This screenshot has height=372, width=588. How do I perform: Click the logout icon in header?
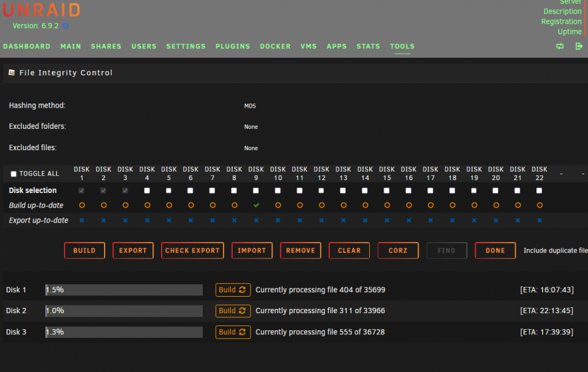coord(579,46)
